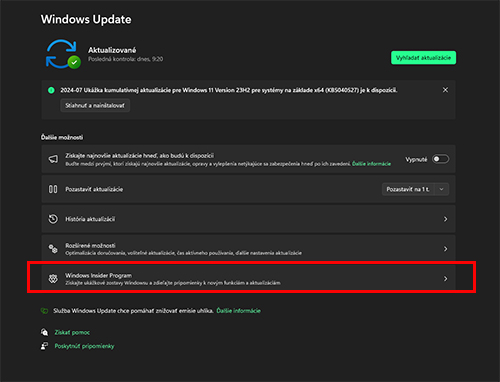Click the Ďalšie možnosti section heading
The height and width of the screenshot is (382, 500).
62,137
